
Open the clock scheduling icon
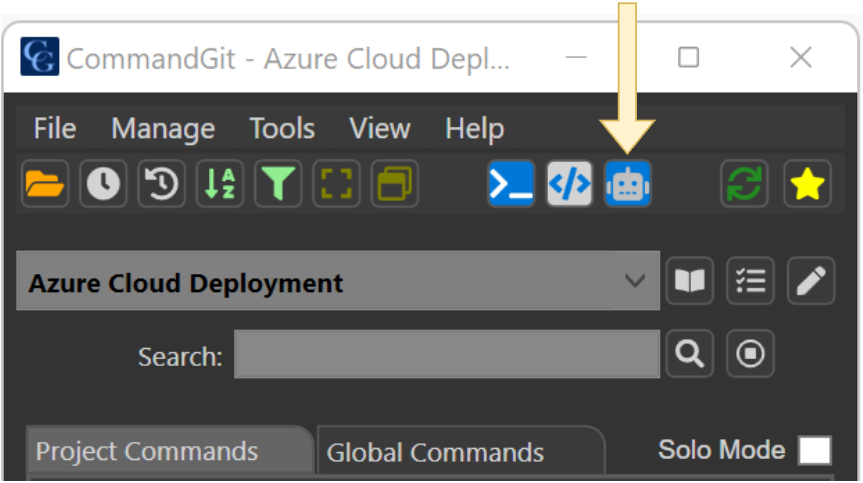click(103, 184)
